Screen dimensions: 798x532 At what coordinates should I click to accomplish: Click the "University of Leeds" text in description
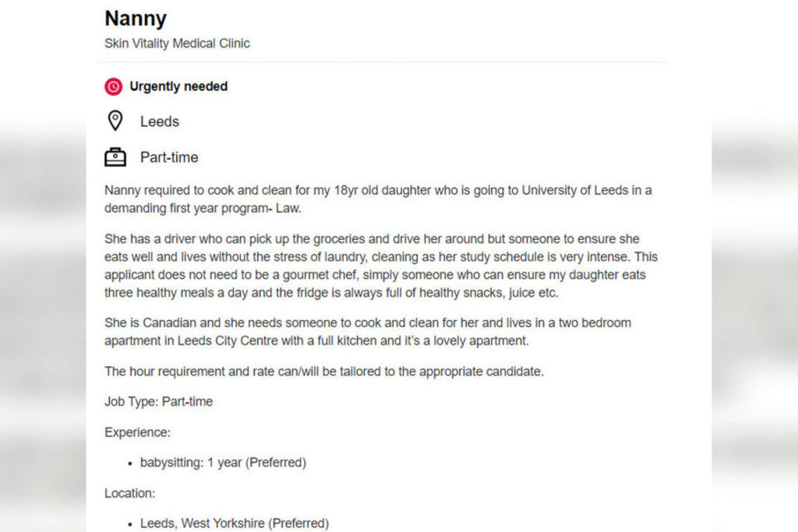(x=574, y=190)
